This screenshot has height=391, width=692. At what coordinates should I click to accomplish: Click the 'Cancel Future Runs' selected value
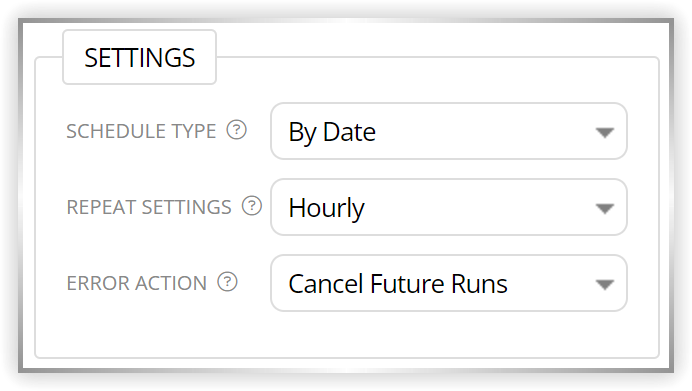398,284
